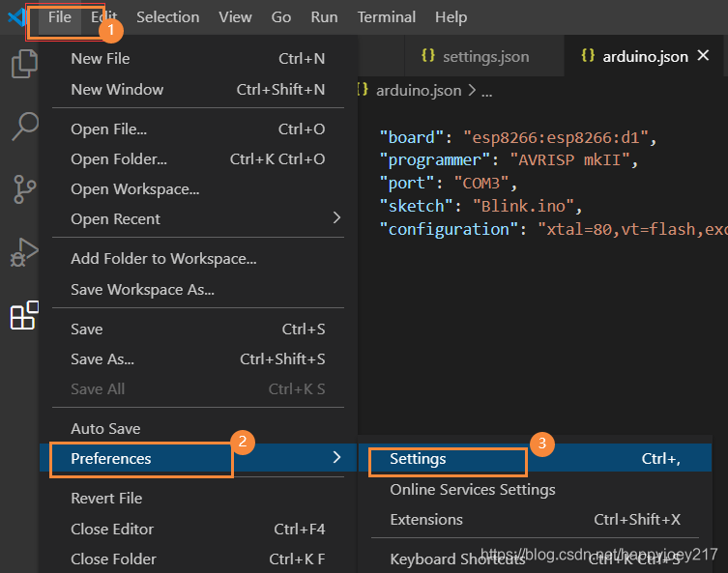The image size is (728, 573).
Task: Click the "Blink.ino" value
Action: 523,207
